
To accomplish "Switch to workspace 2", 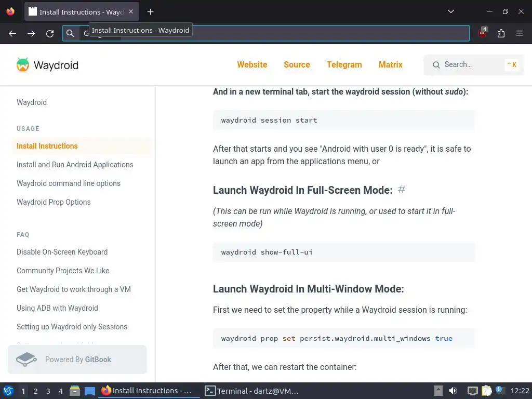I will 36,391.
